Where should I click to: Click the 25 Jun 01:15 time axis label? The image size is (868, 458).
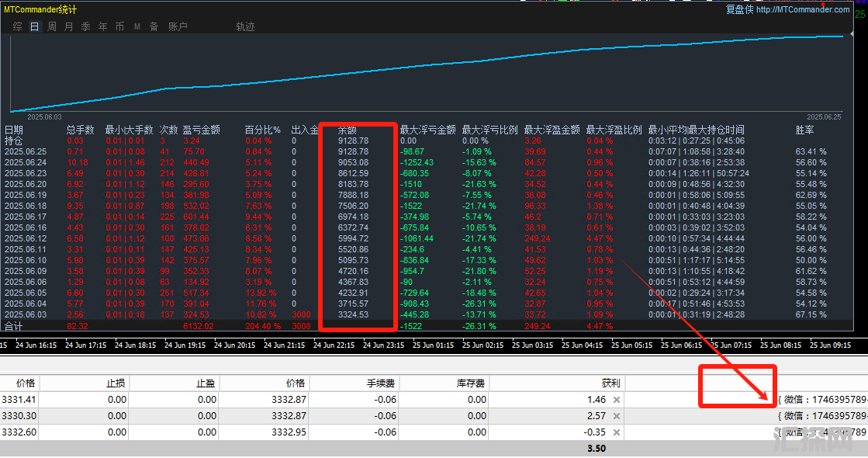tap(433, 345)
